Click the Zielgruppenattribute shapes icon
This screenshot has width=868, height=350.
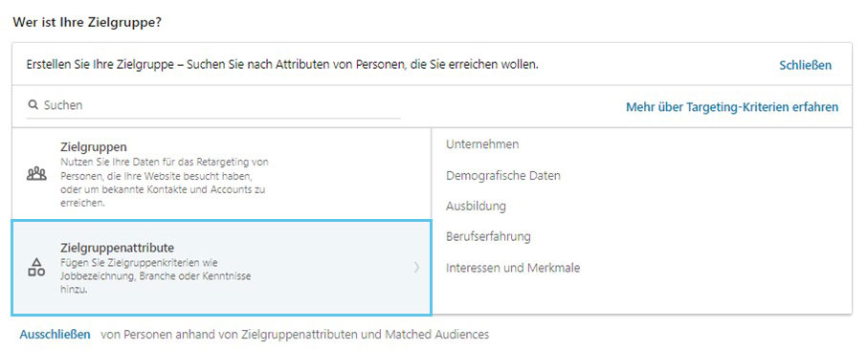[36, 267]
